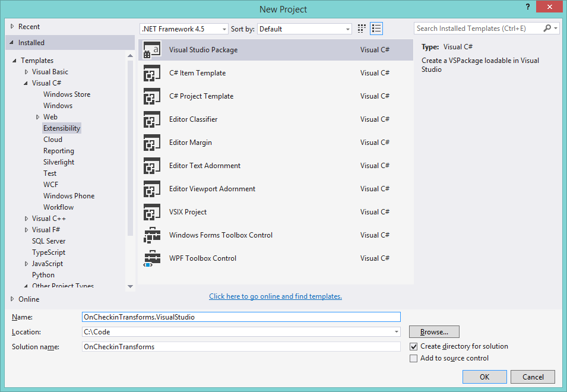The width and height of the screenshot is (567, 392).
Task: Click the Browse button for location
Action: coord(433,331)
